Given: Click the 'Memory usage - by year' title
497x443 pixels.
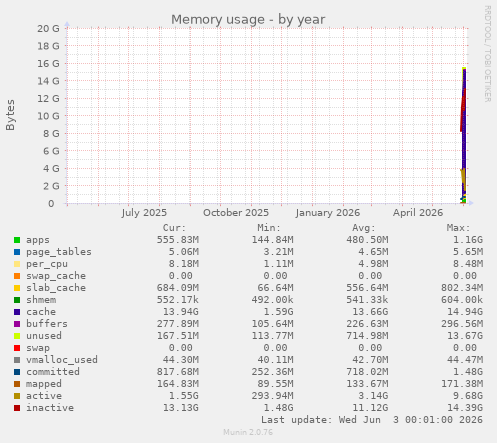Looking at the screenshot, I should tap(248, 19).
